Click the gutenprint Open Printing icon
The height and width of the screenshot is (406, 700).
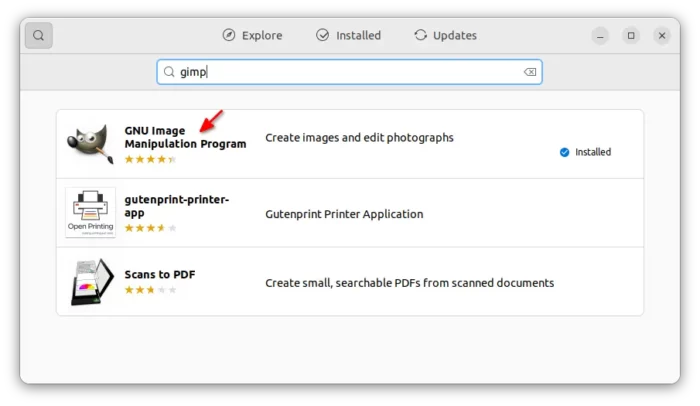pos(91,213)
